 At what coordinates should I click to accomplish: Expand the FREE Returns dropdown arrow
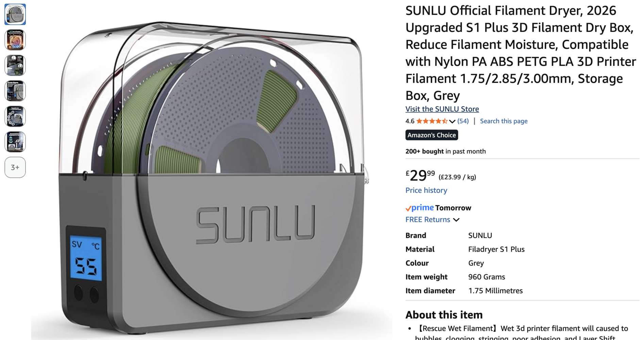pos(456,220)
